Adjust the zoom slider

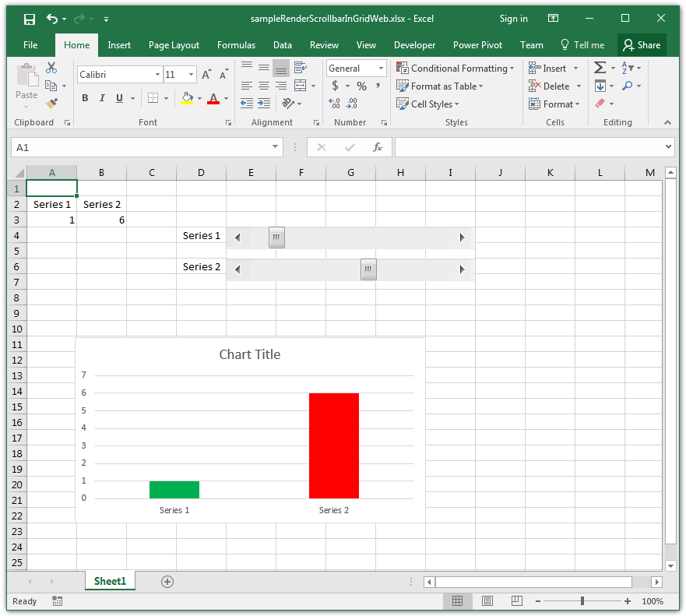582,600
